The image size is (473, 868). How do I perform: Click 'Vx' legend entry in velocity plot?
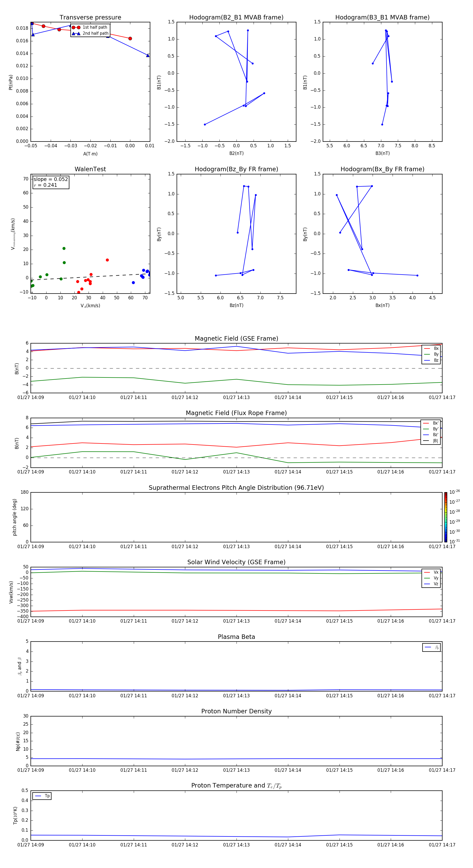(431, 572)
